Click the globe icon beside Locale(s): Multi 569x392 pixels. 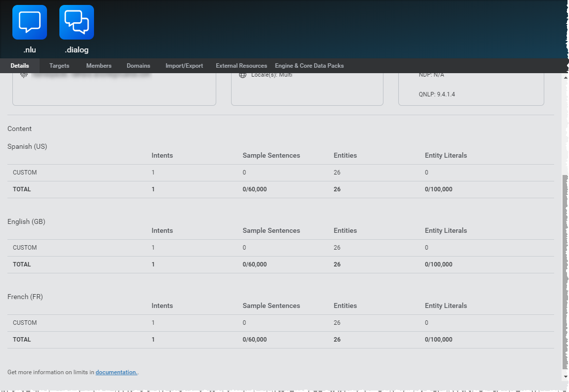[242, 75]
